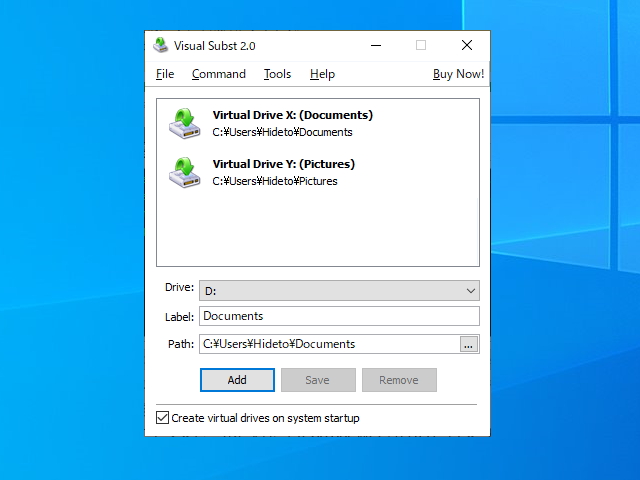Select the Virtual Drive Y drive icon
The image size is (640, 480).
click(184, 173)
